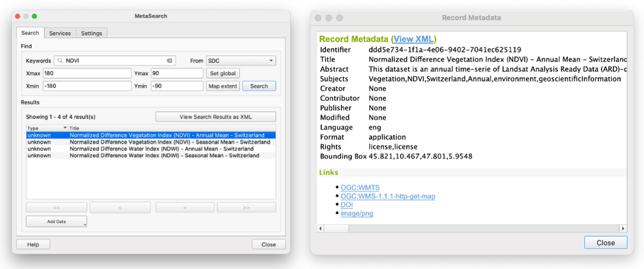Select the NDVI Seasonal Mean Switzerland result
644x269 pixels.
[170, 142]
